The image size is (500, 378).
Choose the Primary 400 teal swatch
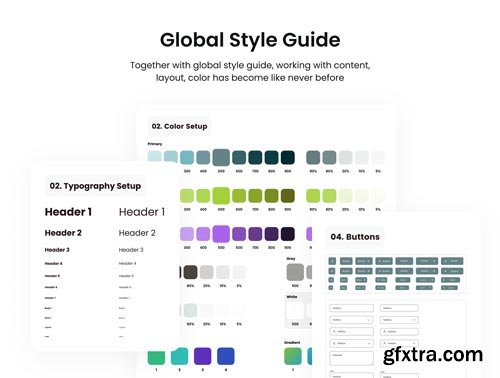coord(203,157)
